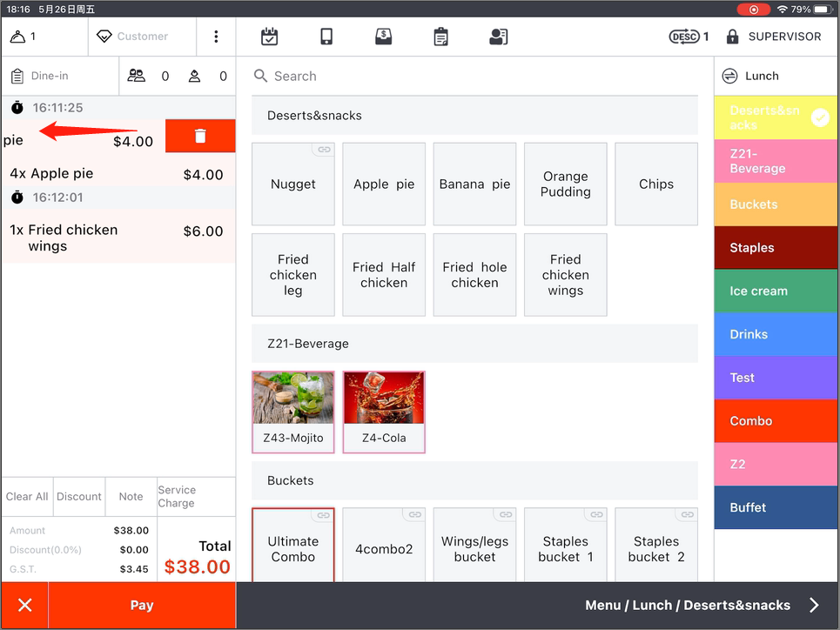The width and height of the screenshot is (840, 630).
Task: Open the cash drawer icon
Action: pyautogui.click(x=384, y=37)
